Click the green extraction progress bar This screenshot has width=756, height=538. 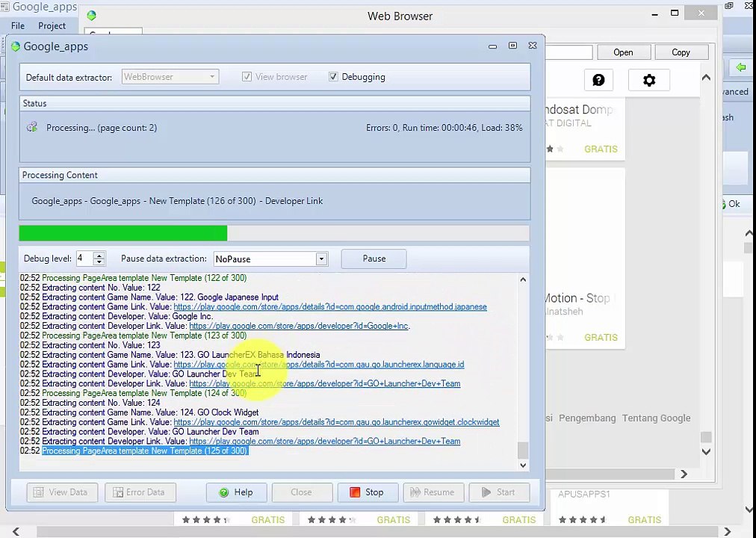tap(123, 233)
